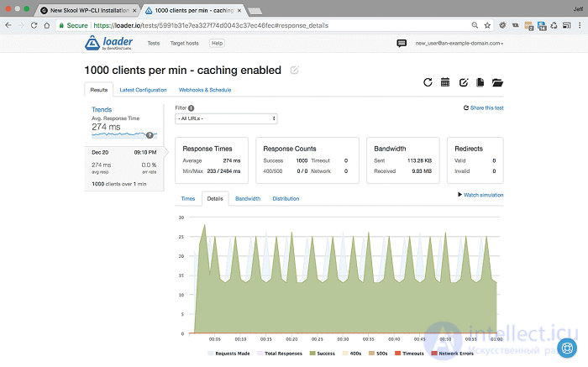Select the Details chart tab
This screenshot has width=588, height=367.
coord(215,199)
